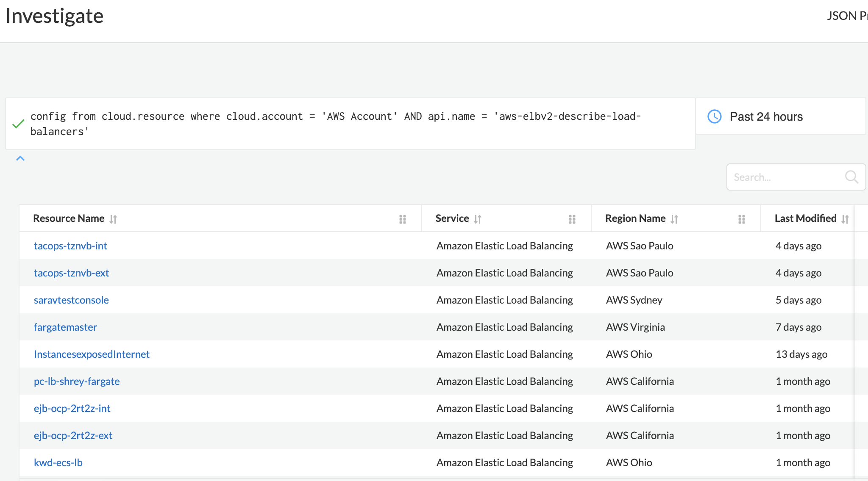Click the clock icon of time range
This screenshot has height=481, width=868.
(715, 116)
